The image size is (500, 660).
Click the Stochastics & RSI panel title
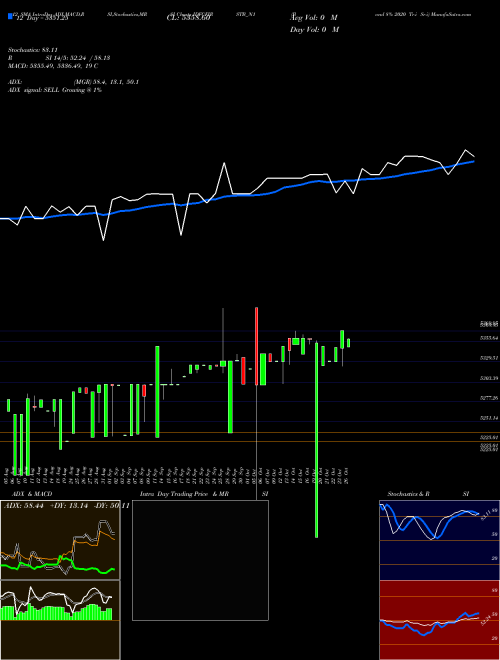click(428, 494)
